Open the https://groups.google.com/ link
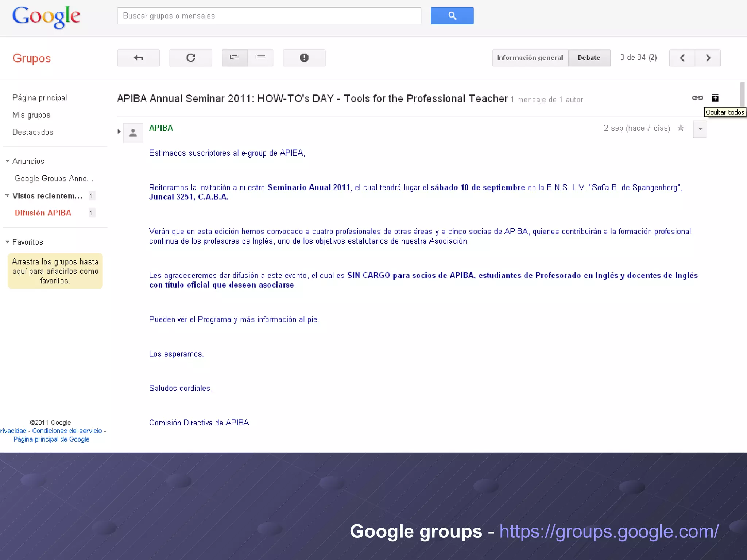The image size is (747, 560). point(609,532)
